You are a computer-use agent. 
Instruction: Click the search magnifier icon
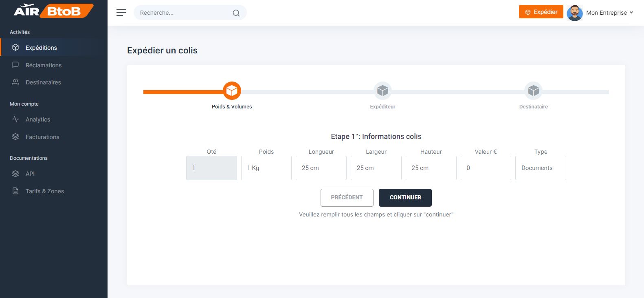[x=236, y=13]
